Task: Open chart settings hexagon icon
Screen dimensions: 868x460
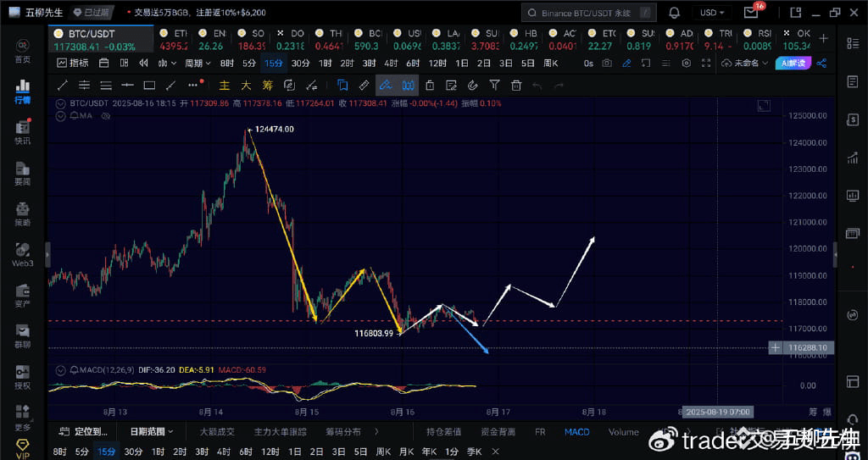Action: 687,63
